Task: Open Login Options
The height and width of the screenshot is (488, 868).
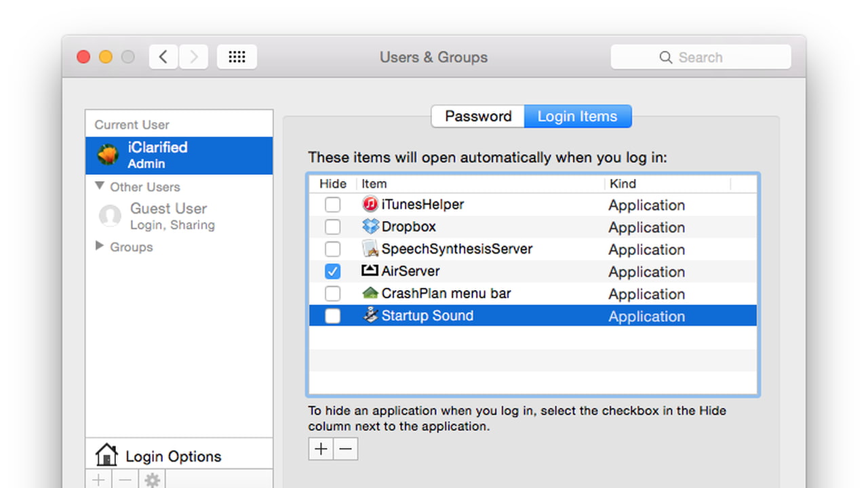Action: [179, 456]
